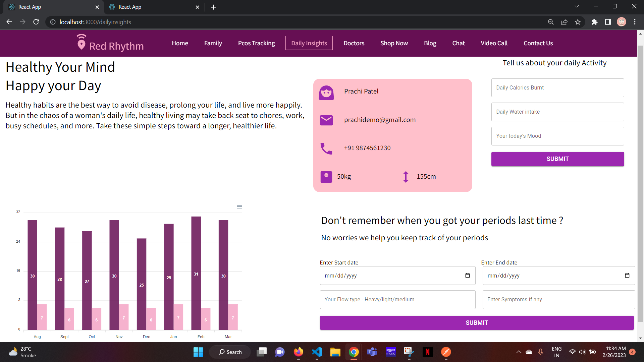Submit the daily activity form
The image size is (644, 362).
point(557,159)
